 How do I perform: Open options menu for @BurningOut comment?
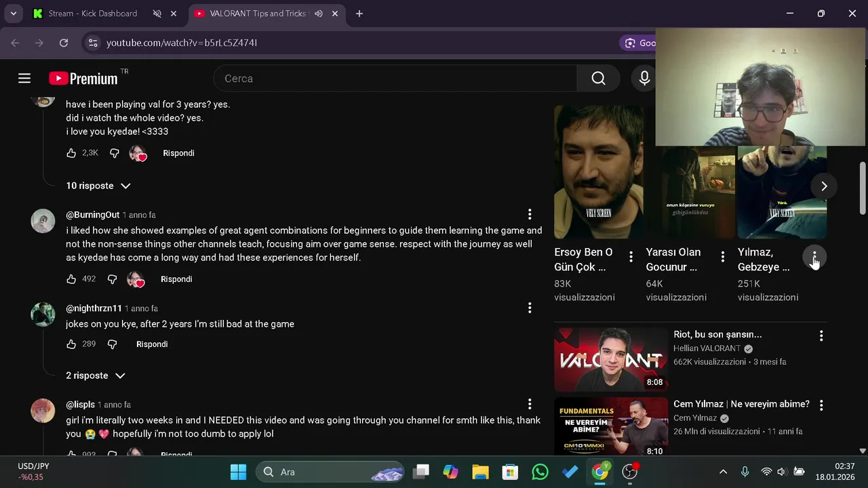click(x=530, y=214)
